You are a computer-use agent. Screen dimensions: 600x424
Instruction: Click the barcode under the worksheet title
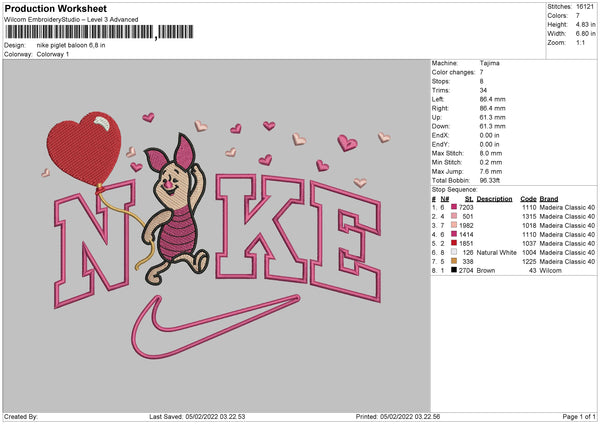(x=99, y=32)
